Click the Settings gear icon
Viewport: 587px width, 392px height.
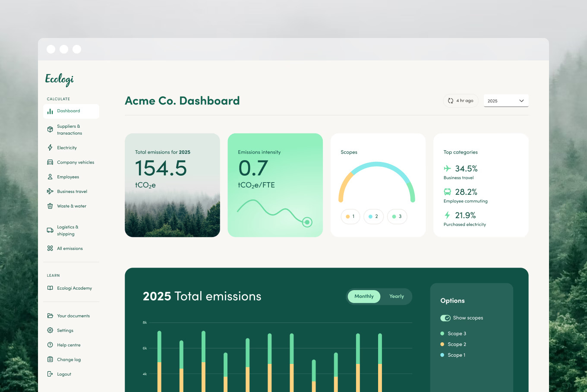[x=50, y=330]
